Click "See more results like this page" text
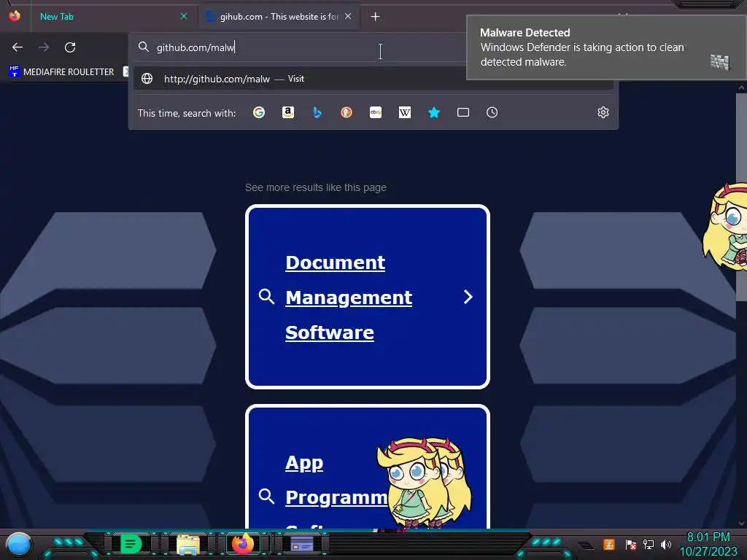 click(316, 187)
